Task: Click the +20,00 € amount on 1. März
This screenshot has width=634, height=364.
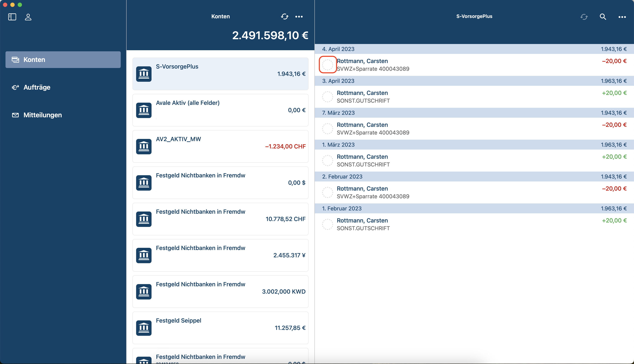Action: [614, 157]
